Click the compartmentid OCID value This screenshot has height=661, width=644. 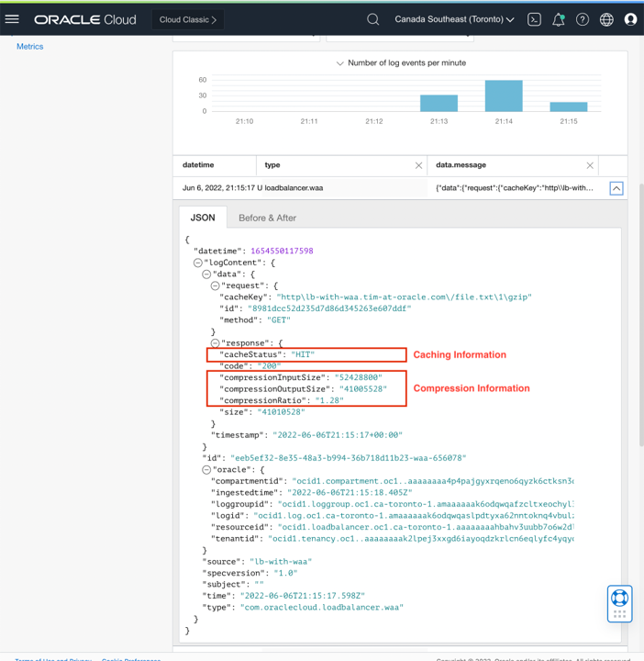tap(433, 481)
